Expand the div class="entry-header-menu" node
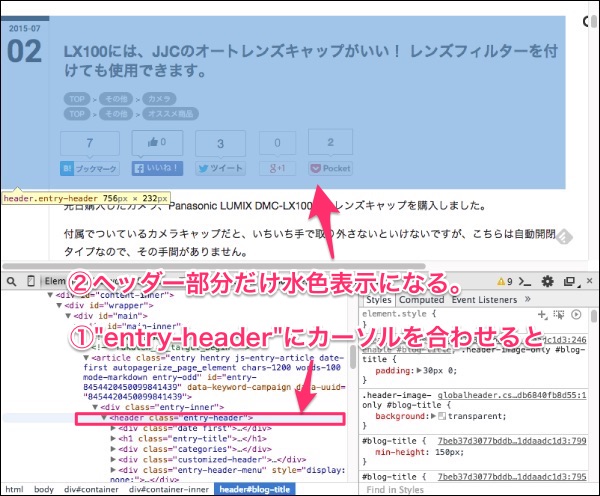Image resolution: width=600 pixels, height=496 pixels. click(x=113, y=470)
